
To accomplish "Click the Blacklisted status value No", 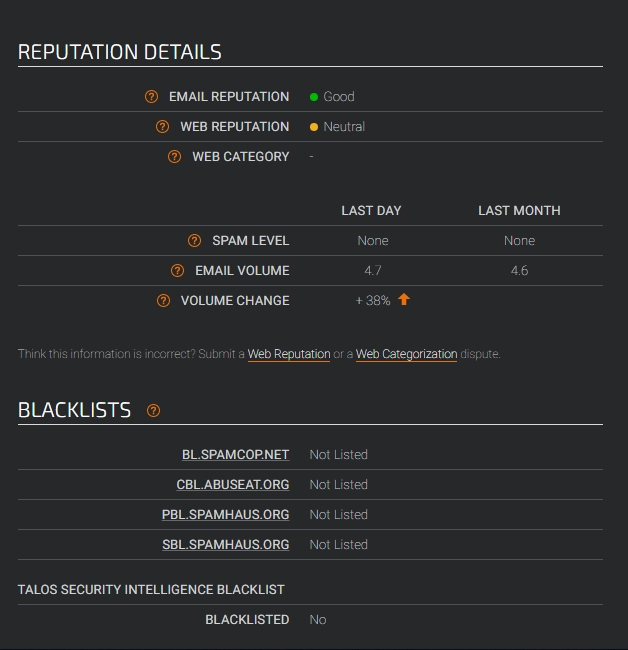I will click(318, 620).
